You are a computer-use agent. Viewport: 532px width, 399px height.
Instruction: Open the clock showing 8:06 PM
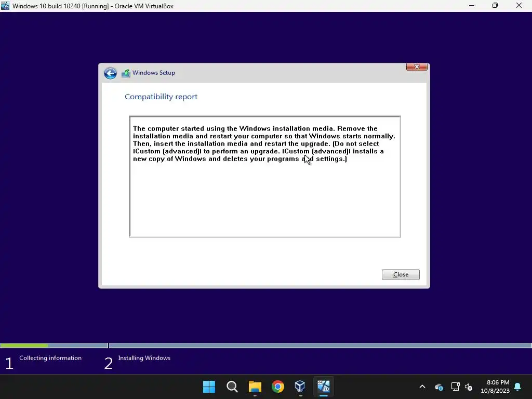pos(495,387)
